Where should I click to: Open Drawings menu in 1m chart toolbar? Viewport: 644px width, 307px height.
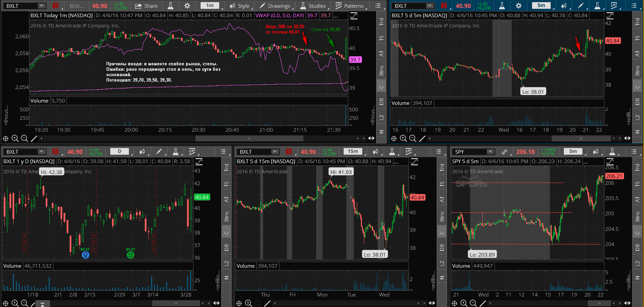click(275, 6)
